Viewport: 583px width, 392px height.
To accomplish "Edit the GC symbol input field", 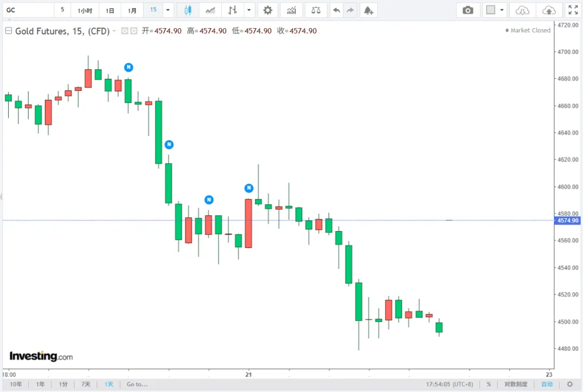I will coord(28,10).
